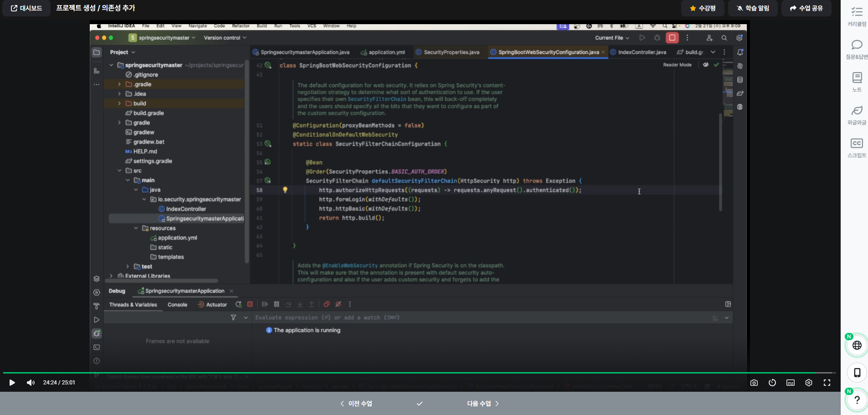Toggle video subtitles caption button

pyautogui.click(x=791, y=383)
